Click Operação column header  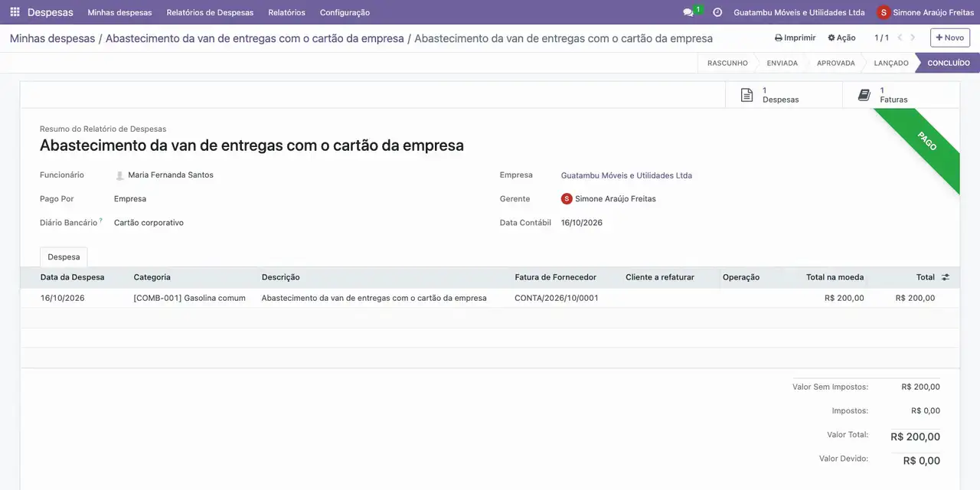(x=741, y=277)
